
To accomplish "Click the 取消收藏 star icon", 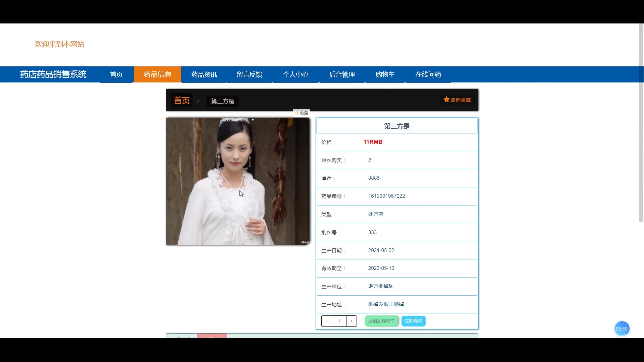I will [446, 100].
